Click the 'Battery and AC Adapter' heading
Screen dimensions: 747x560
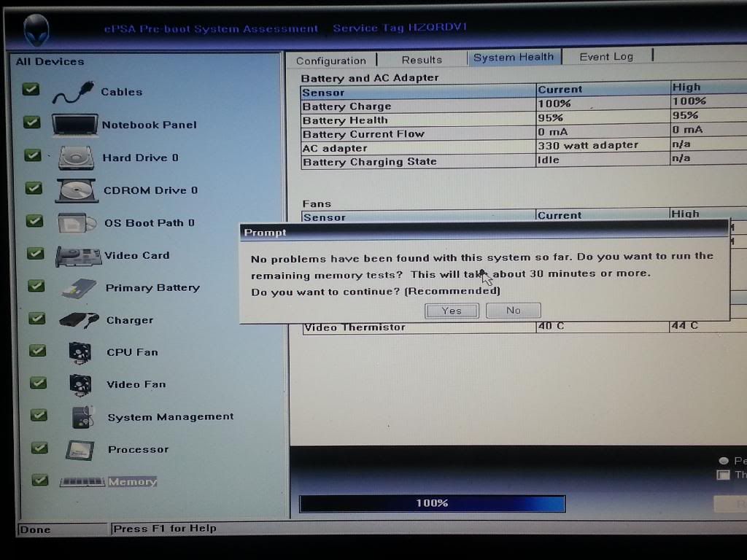pos(370,78)
